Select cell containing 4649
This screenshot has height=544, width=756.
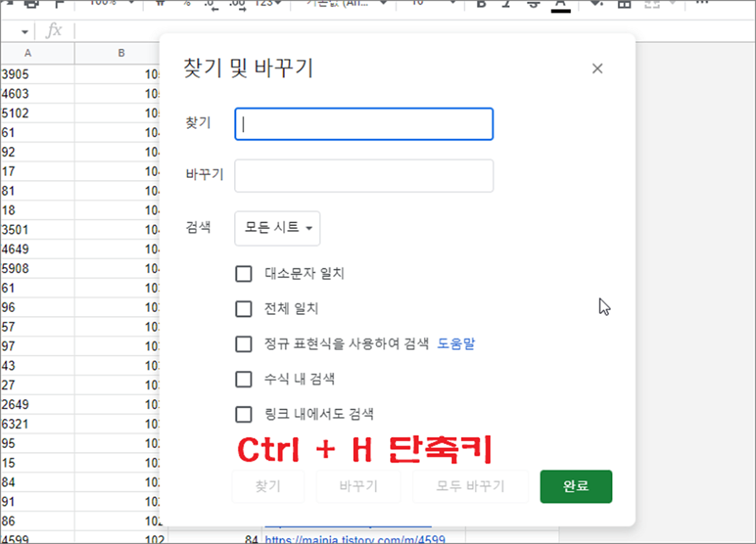click(x=37, y=249)
